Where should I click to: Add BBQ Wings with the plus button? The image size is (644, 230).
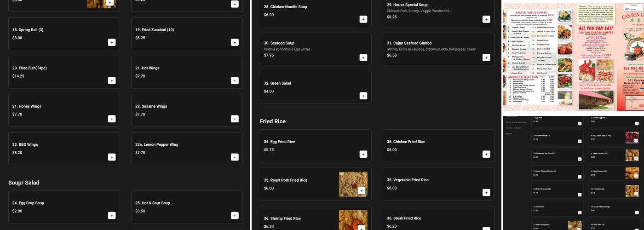click(x=112, y=157)
